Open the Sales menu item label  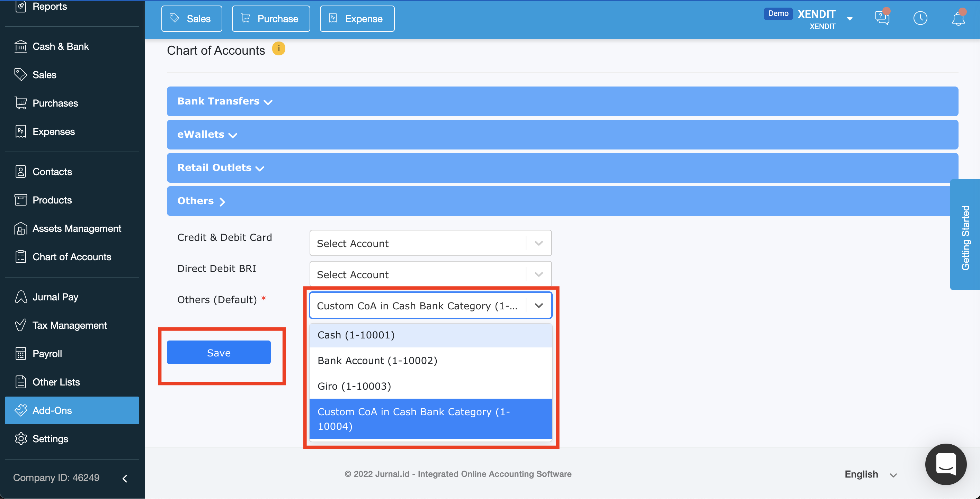tap(45, 74)
